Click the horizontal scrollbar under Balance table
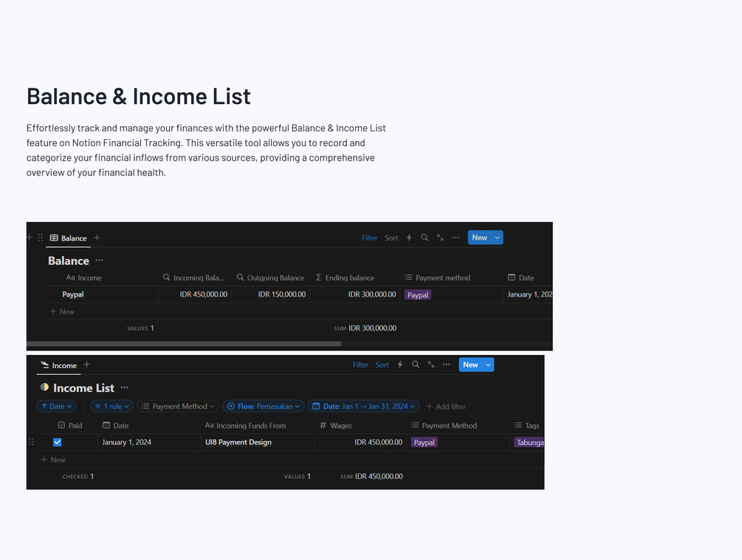Screen dimensions: 742x560 click(x=184, y=344)
